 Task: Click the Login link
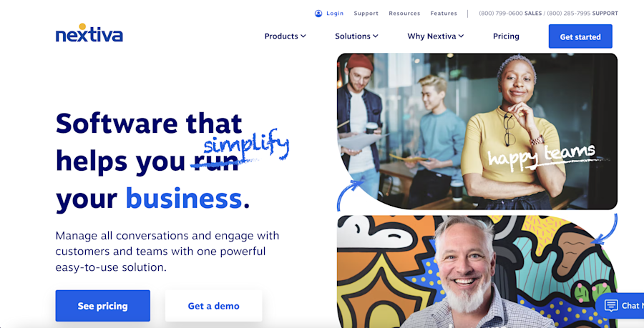(x=335, y=14)
